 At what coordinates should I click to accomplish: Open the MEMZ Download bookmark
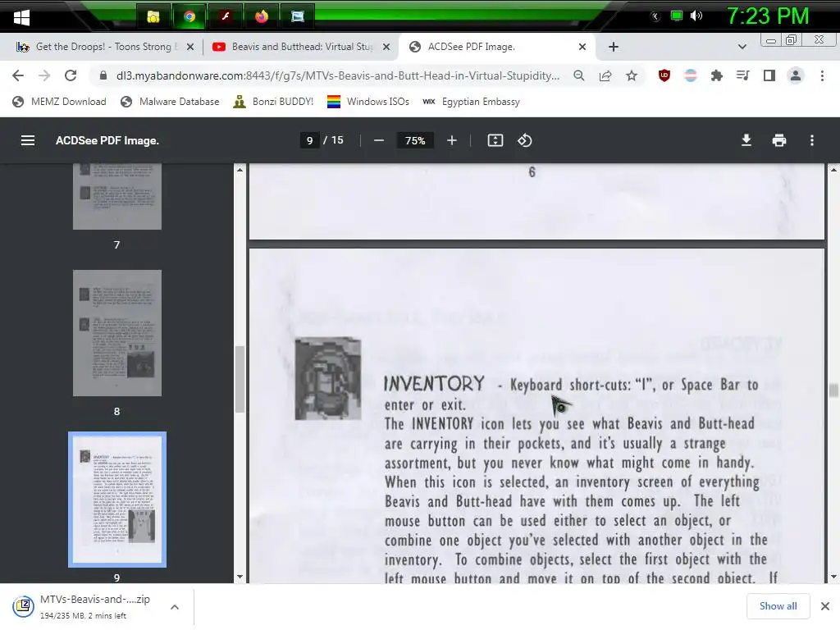point(59,102)
